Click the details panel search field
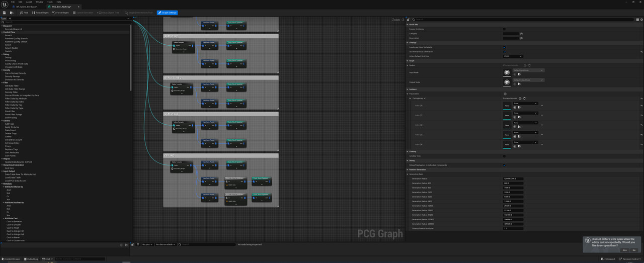The image size is (644, 263). pyautogui.click(x=523, y=20)
